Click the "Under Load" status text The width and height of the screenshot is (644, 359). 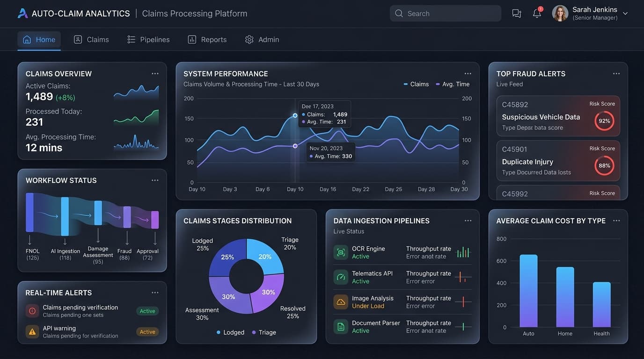368,306
